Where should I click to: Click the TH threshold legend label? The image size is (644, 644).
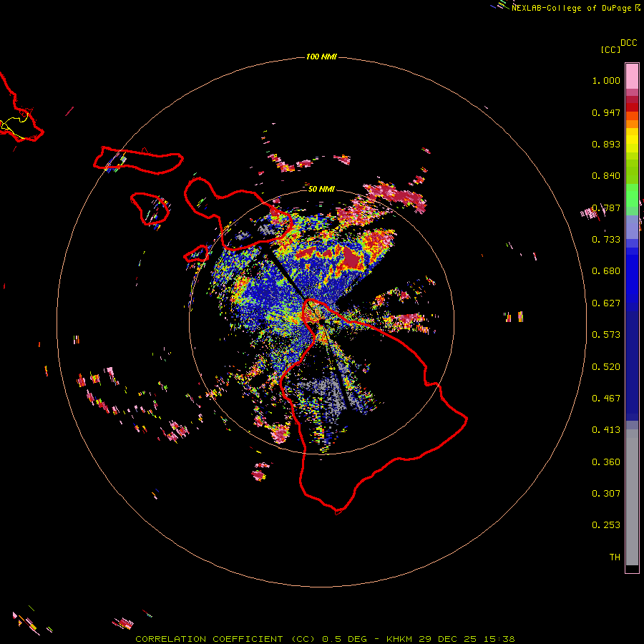pyautogui.click(x=615, y=557)
